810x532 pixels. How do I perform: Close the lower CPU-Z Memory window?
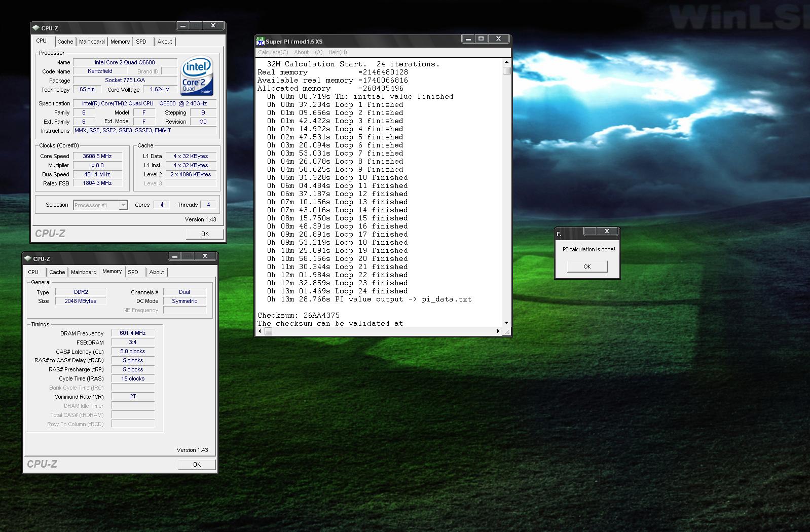(x=205, y=256)
